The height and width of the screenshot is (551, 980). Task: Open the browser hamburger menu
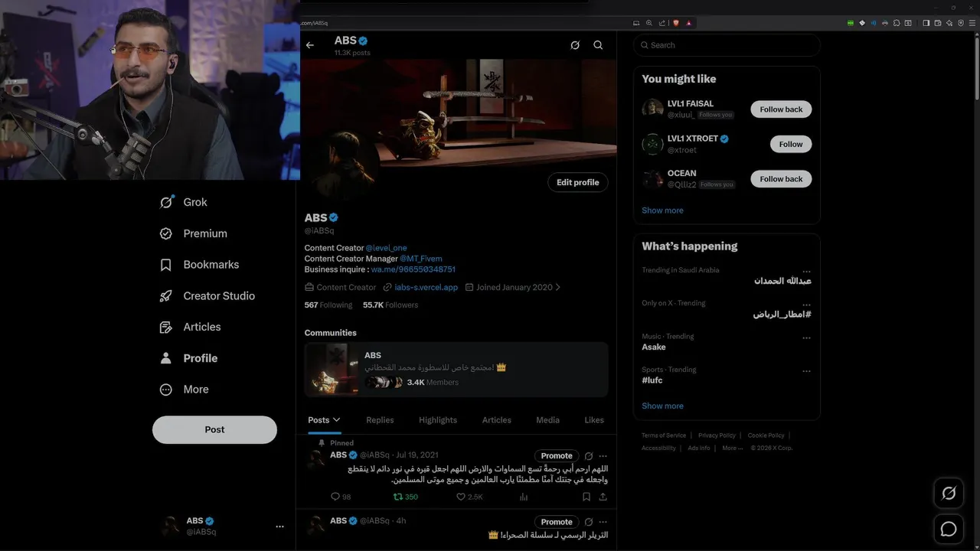pyautogui.click(x=972, y=23)
